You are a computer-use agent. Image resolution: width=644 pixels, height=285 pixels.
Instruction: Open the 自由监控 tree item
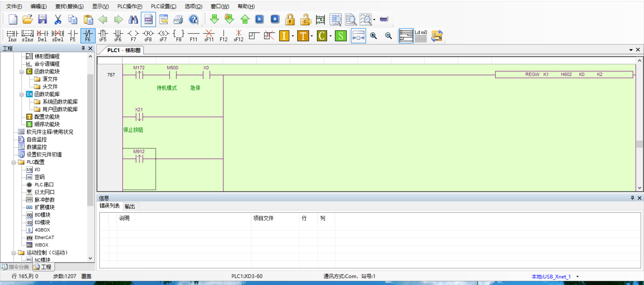pyautogui.click(x=37, y=139)
